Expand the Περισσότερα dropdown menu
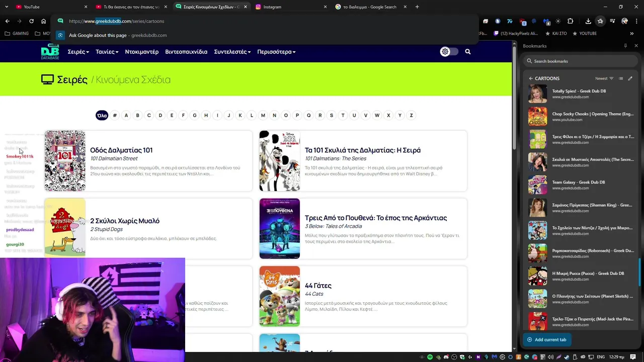Image resolution: width=644 pixels, height=362 pixels. (276, 52)
